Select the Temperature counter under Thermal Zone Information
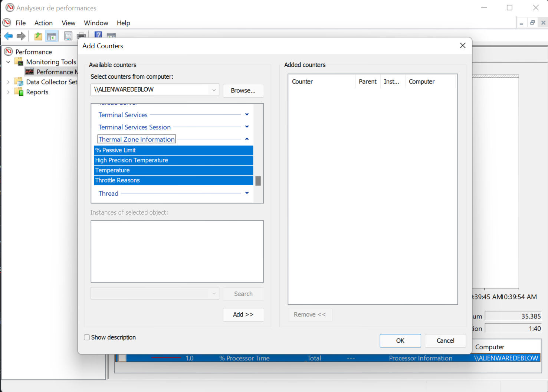Viewport: 548px width, 392px height. pyautogui.click(x=112, y=170)
